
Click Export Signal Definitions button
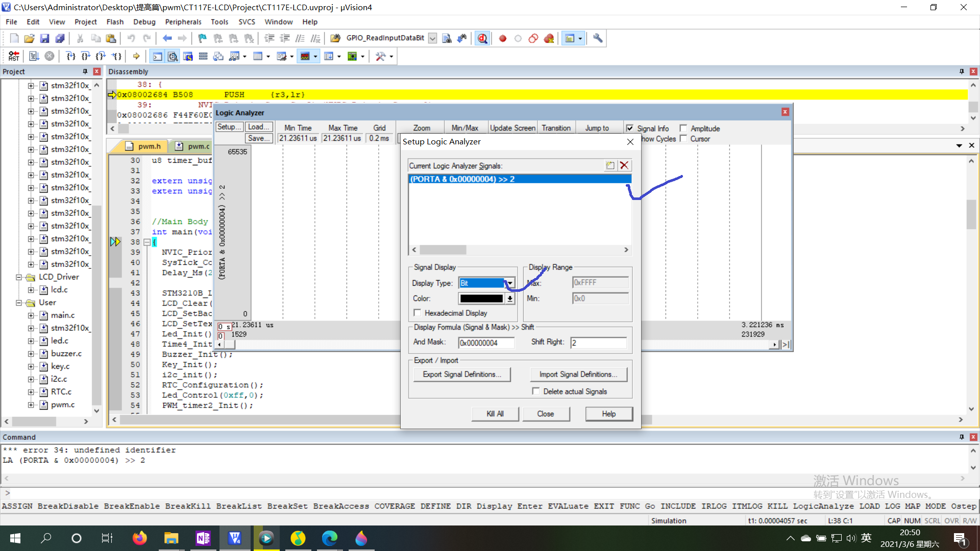(x=462, y=374)
